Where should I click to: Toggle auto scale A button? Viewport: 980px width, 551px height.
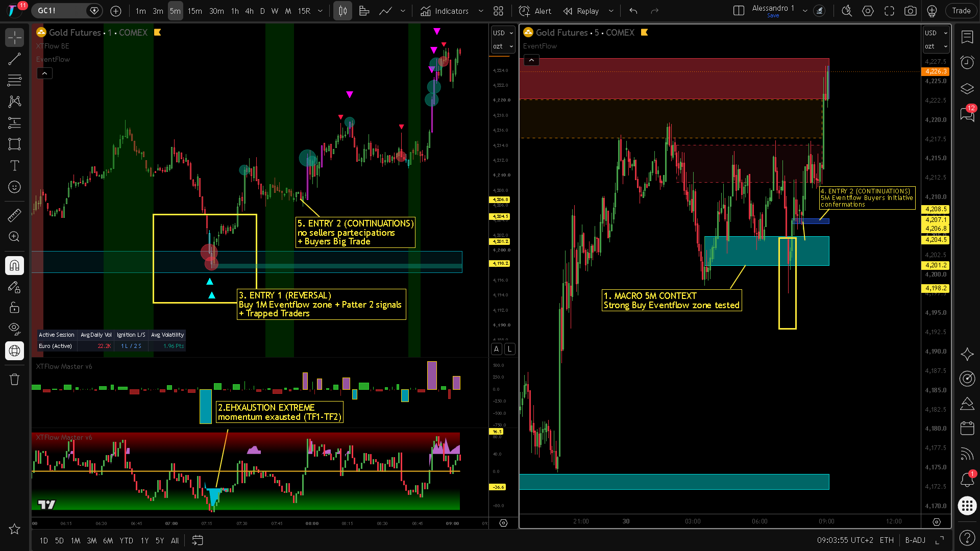496,349
